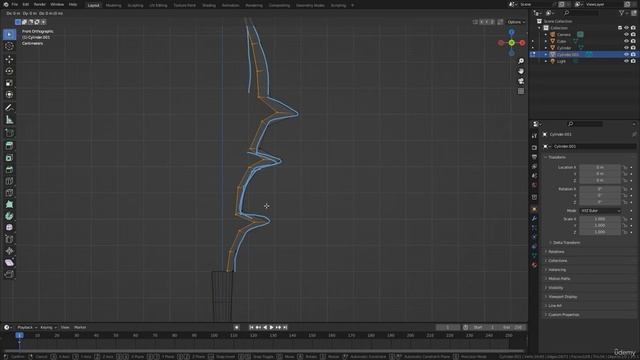Choose the Edge Slide tool
The height and width of the screenshot is (360, 640).
click(9, 239)
